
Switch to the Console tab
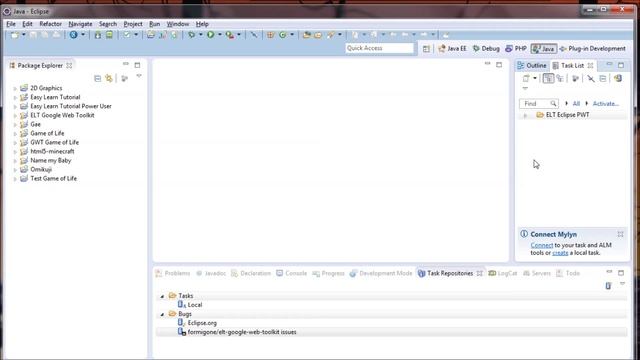[291, 273]
